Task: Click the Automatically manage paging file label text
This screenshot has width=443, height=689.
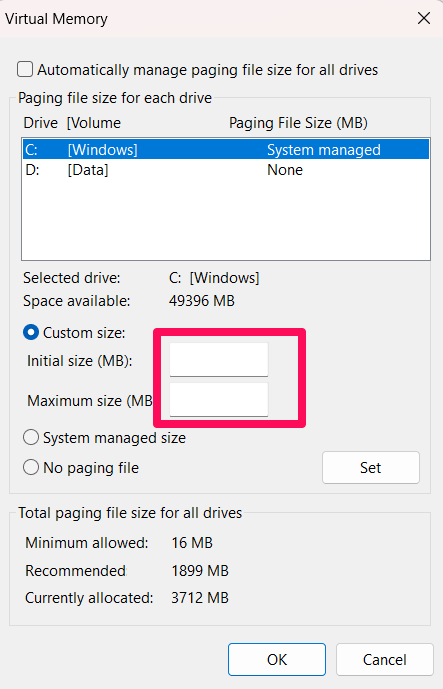Action: pos(207,70)
